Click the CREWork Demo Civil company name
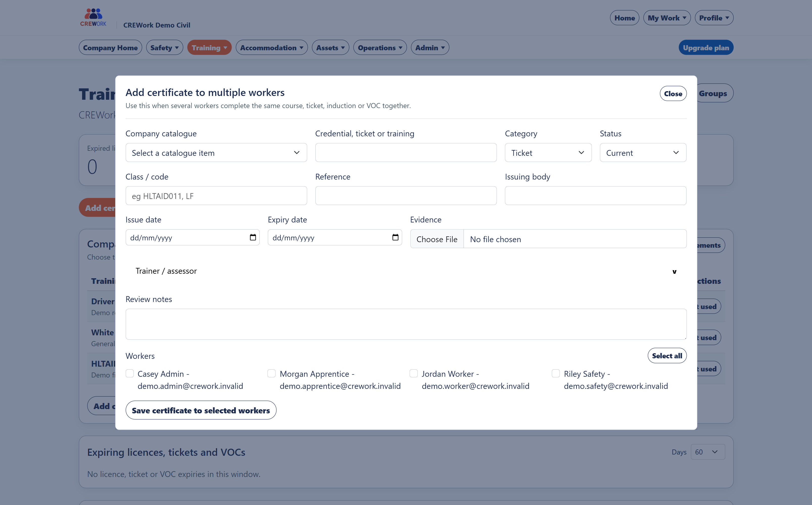This screenshot has height=505, width=812. [157, 25]
